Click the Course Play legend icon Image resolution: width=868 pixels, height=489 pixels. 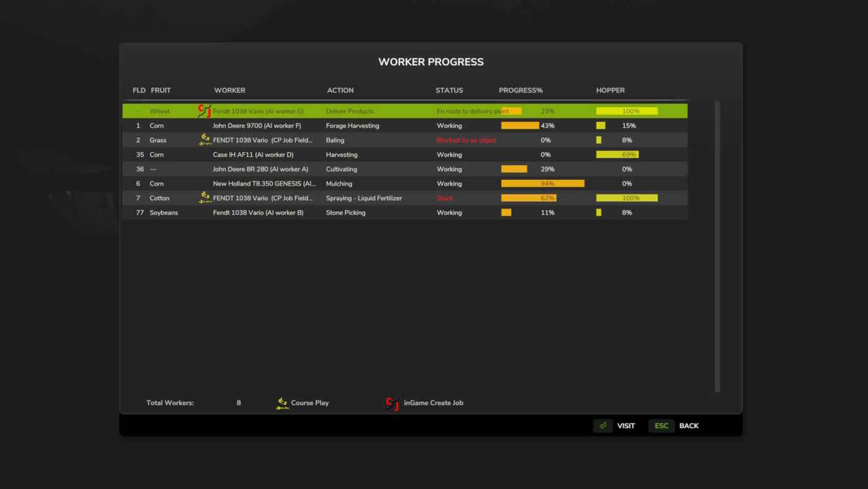pos(282,403)
